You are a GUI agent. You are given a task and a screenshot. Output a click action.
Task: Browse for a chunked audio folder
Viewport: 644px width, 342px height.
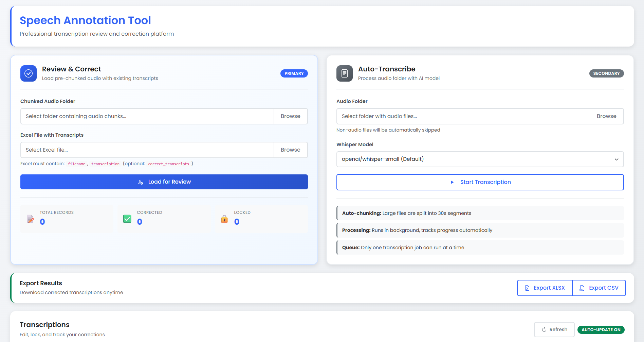point(290,116)
